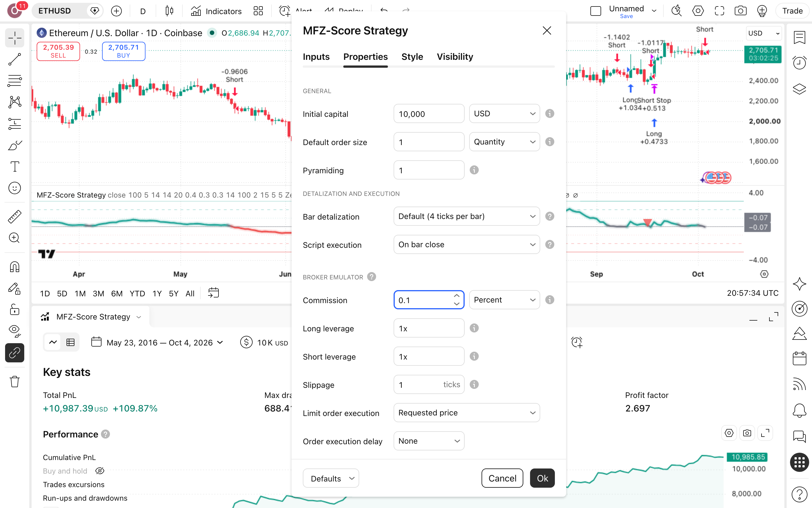This screenshot has width=812, height=508.
Task: Open the Script execution dropdown
Action: click(x=466, y=245)
